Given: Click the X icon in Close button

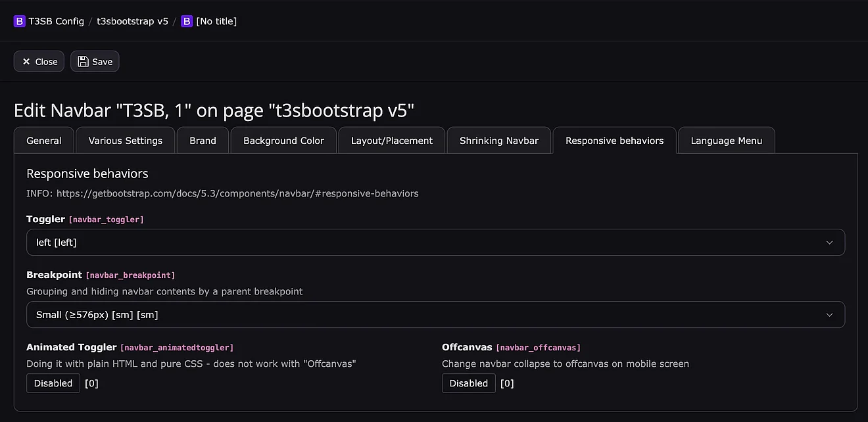Looking at the screenshot, I should tap(26, 62).
